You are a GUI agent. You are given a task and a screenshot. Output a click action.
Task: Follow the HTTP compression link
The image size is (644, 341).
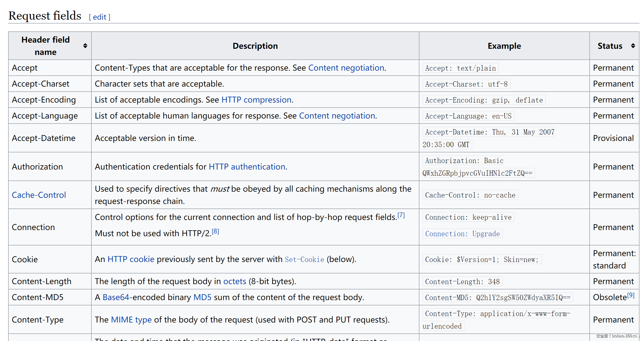[x=256, y=99]
